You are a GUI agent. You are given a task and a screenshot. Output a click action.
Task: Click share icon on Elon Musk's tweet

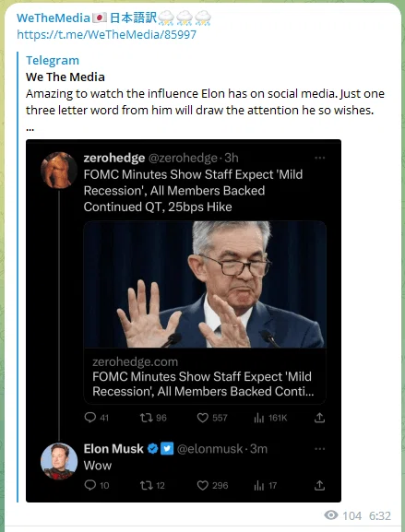coord(319,485)
